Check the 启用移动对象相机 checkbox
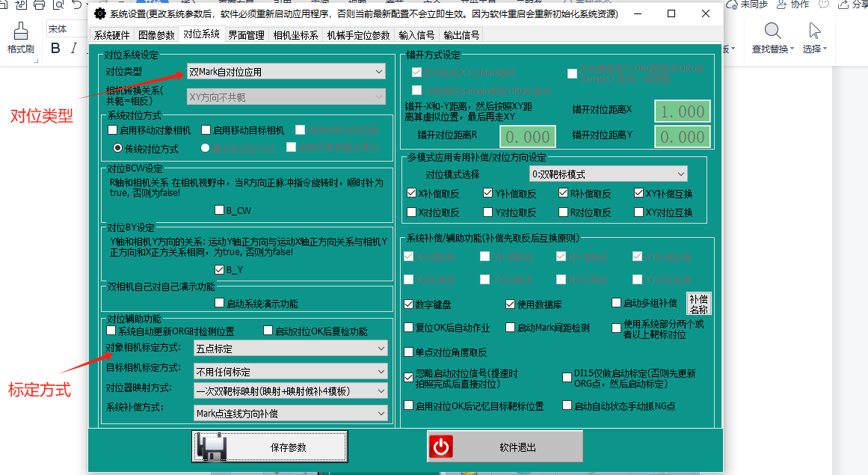868x475 pixels. 113,130
